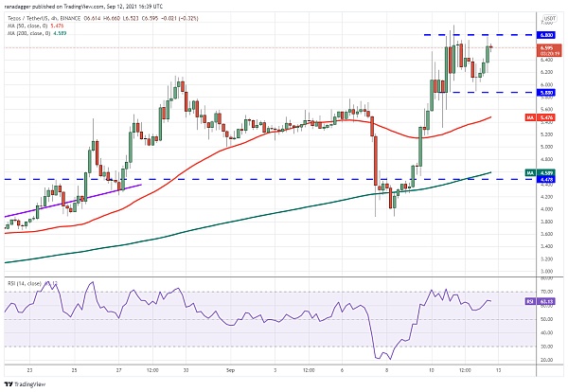Click the Sep month label on time axis
The width and height of the screenshot is (568, 392).
coord(230,370)
